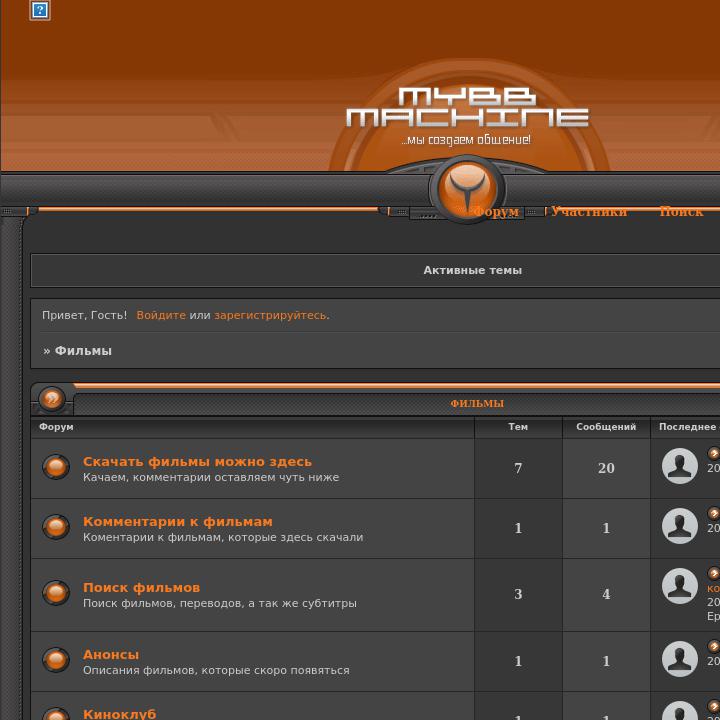Click message count 20 for Скачать фильмы
This screenshot has width=720, height=720.
606,468
